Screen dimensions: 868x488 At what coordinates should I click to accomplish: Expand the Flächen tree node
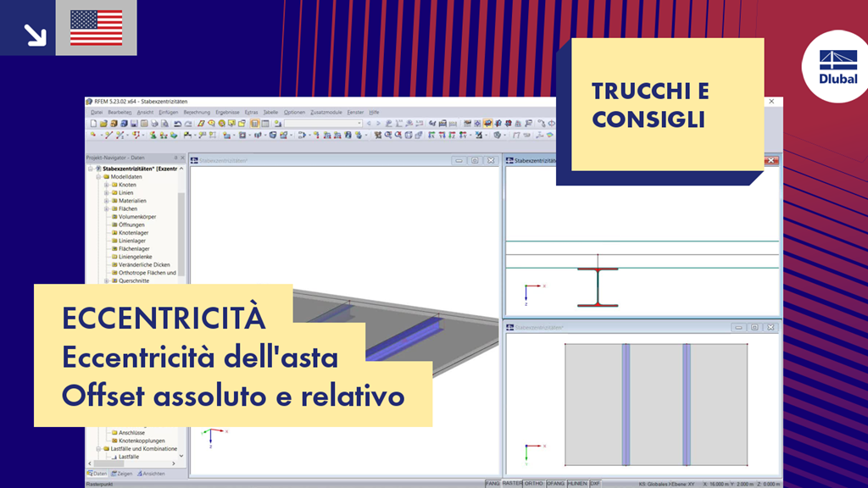106,208
